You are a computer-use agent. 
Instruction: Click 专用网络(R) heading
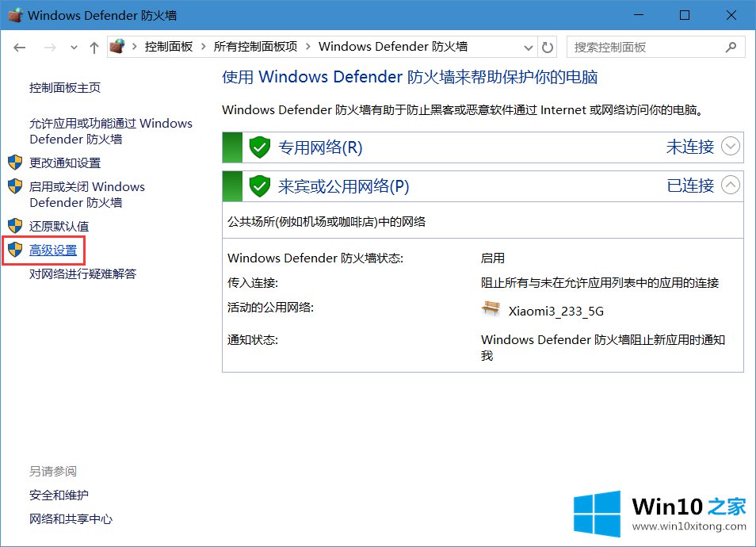(320, 147)
